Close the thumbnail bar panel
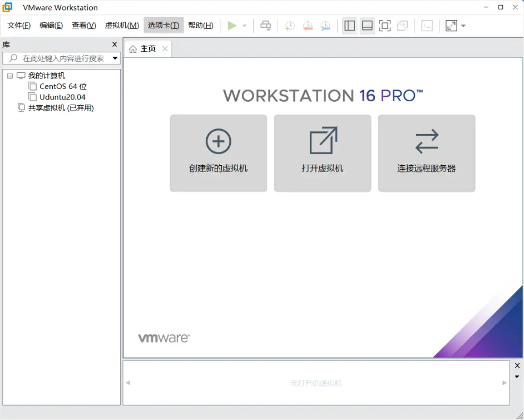The image size is (524, 420). (517, 365)
